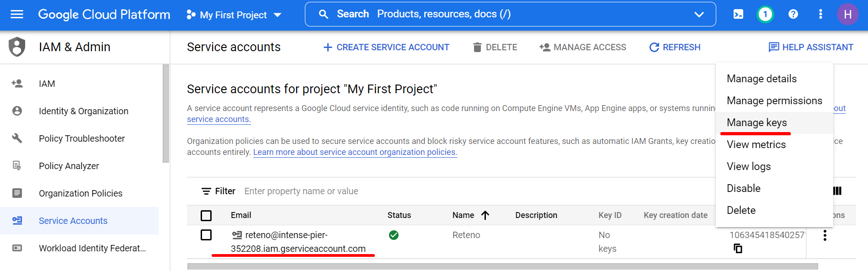
Task: Click the horizontal table scrollbar
Action: click(x=502, y=266)
